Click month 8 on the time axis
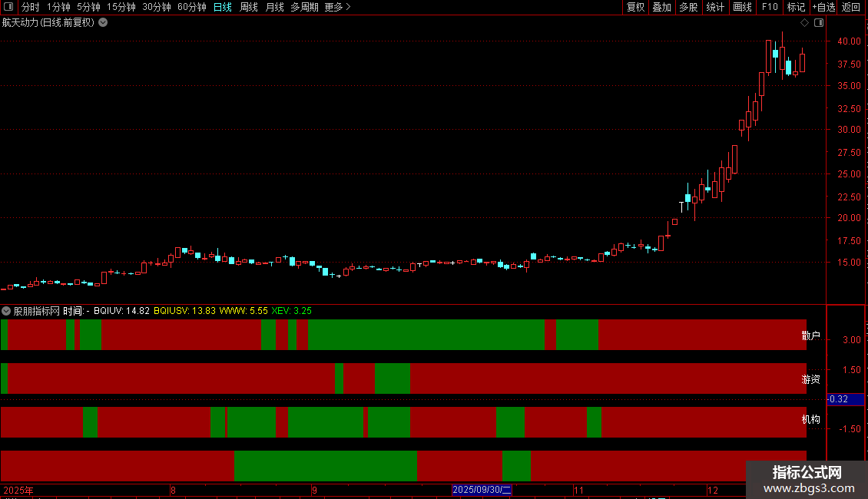Image resolution: width=868 pixels, height=499 pixels. pyautogui.click(x=174, y=490)
